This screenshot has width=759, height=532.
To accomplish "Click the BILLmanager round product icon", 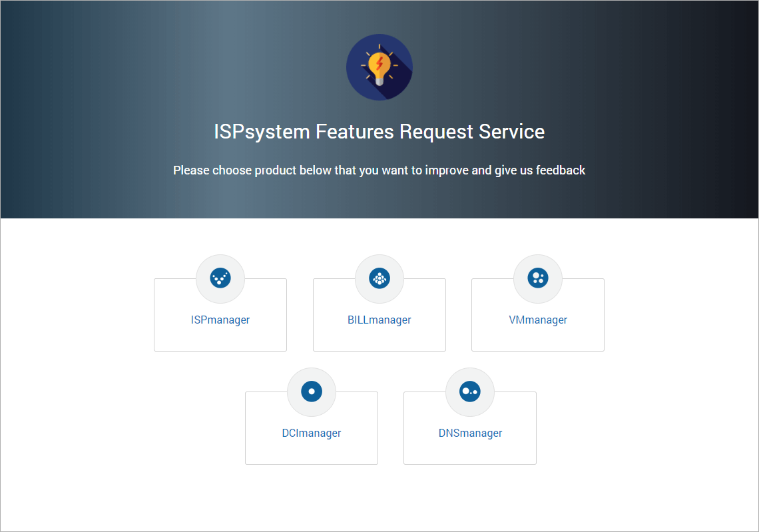I will tap(379, 278).
